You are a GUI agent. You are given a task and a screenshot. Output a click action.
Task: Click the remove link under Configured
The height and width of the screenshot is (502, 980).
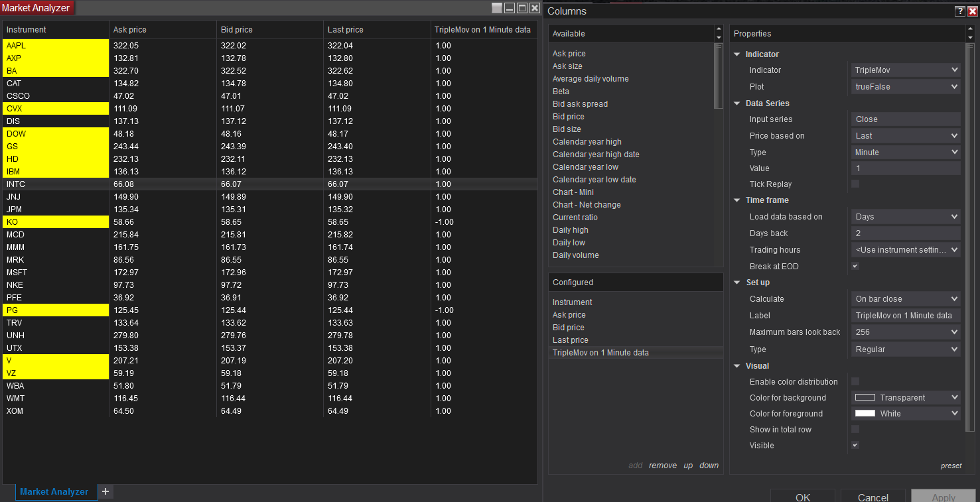click(x=663, y=466)
